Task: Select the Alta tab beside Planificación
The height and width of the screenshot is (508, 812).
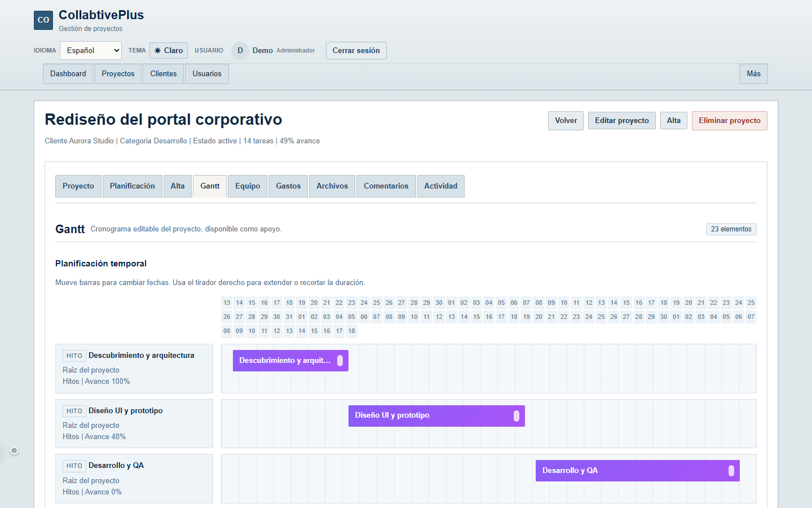Action: coord(178,186)
